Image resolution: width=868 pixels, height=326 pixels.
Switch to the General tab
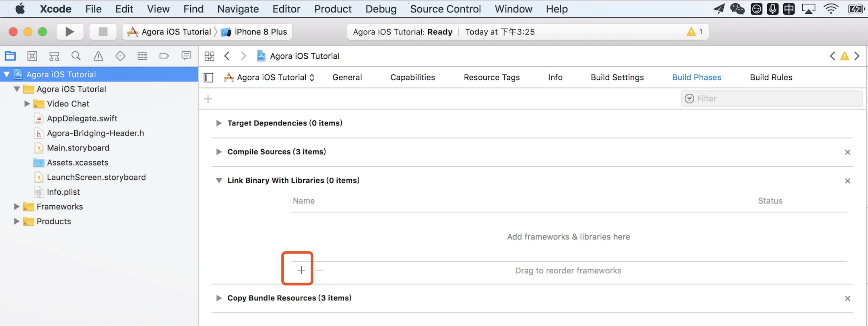click(x=347, y=78)
